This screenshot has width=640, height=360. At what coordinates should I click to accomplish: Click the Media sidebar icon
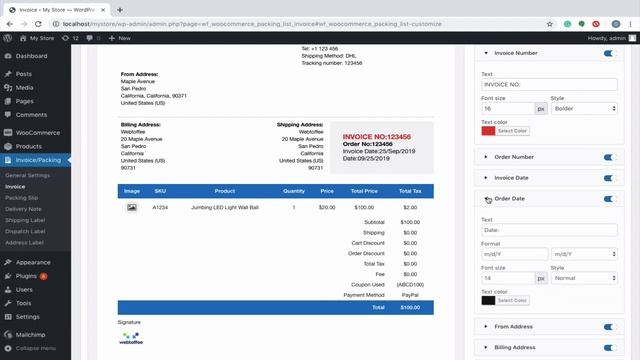(x=8, y=87)
